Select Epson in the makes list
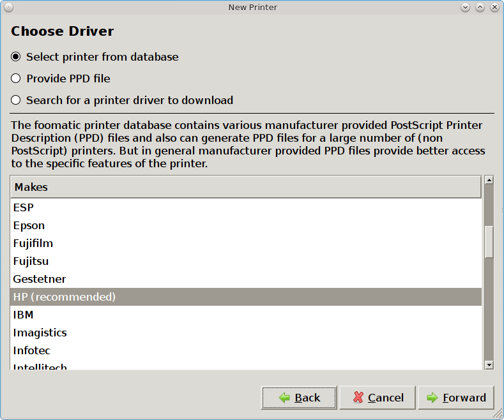504x420 pixels. tap(245, 225)
